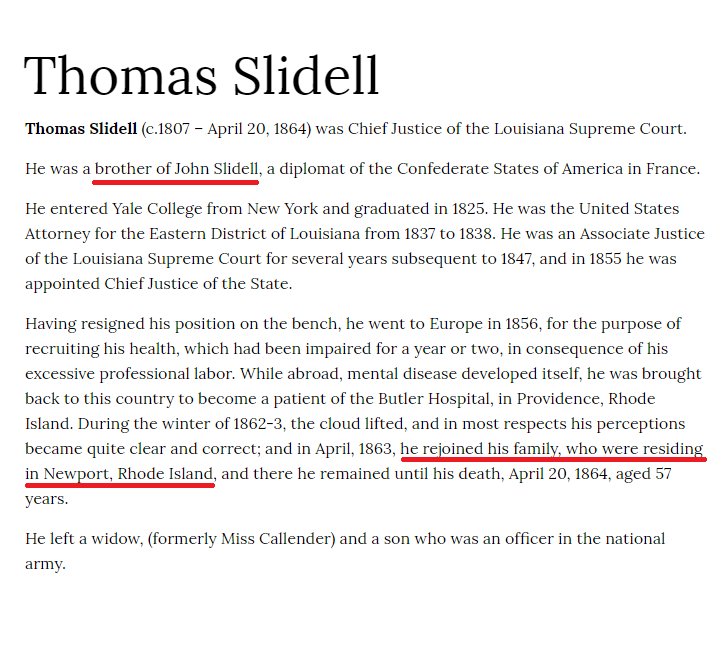
Task: Click 'Associate Justice' in the third paragraph
Action: (642, 234)
